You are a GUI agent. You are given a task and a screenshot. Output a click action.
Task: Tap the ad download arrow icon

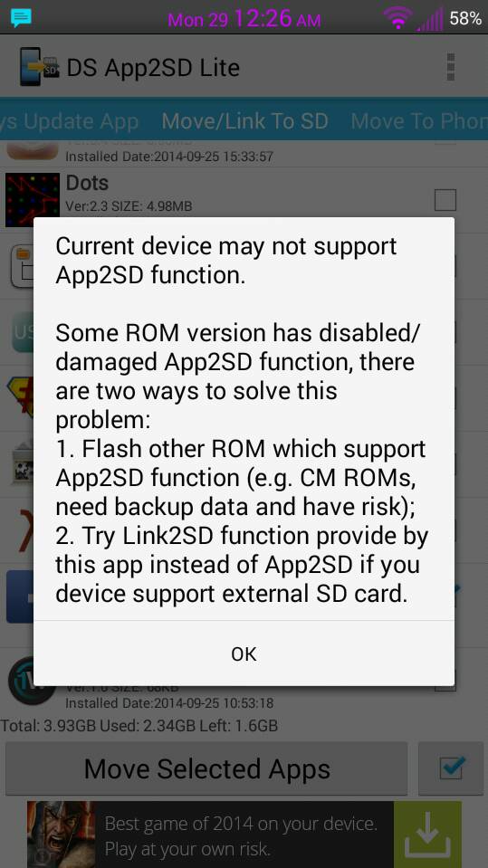click(x=427, y=835)
